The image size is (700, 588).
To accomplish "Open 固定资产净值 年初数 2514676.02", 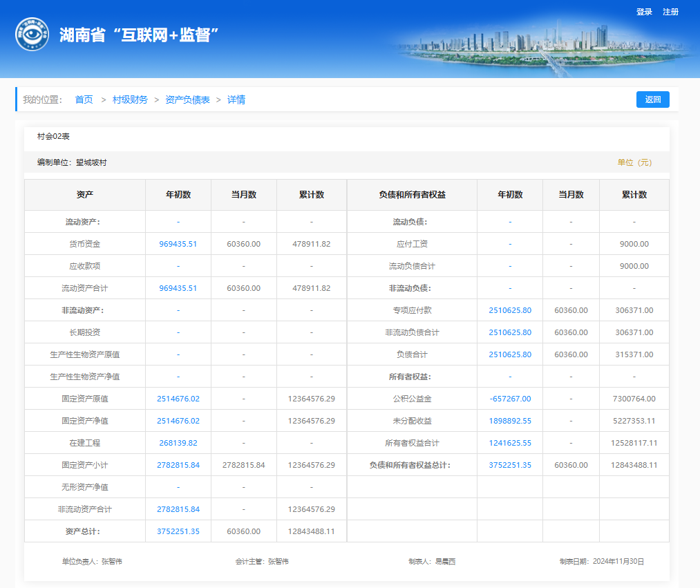I will [178, 421].
